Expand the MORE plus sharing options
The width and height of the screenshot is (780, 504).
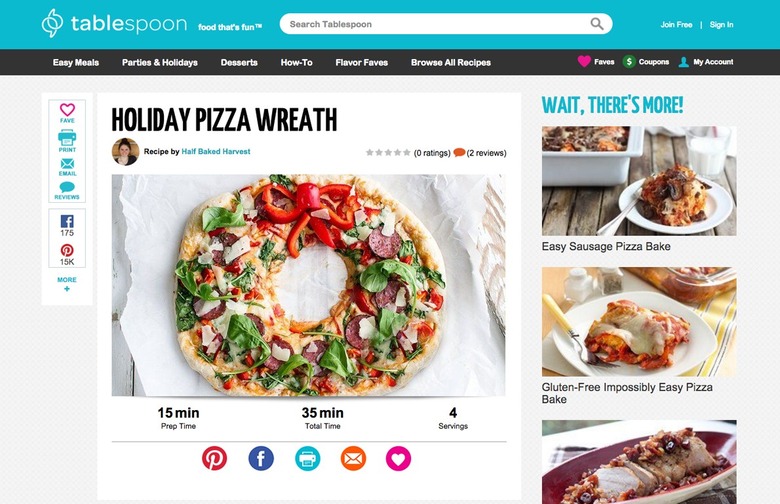tap(67, 284)
